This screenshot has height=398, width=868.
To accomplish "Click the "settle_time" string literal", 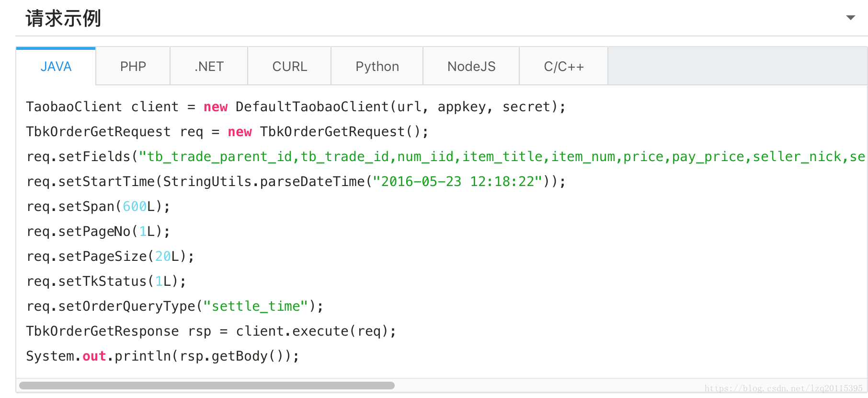I will 256,306.
